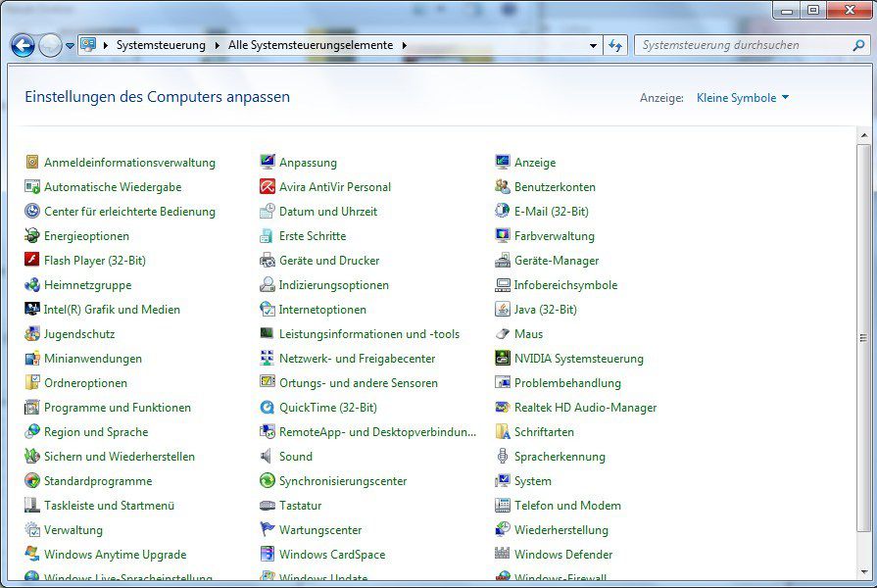Open Intel(R) Grafik und Medien
Viewport: 877px width, 588px height.
tap(111, 310)
